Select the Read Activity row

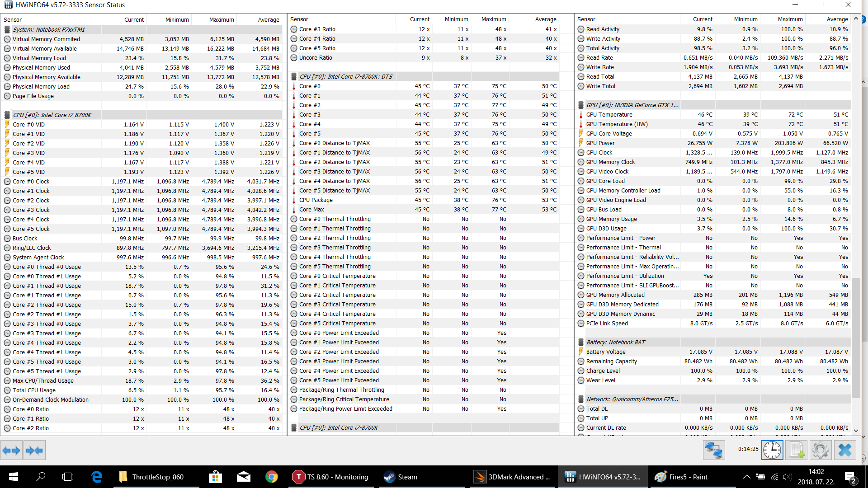pos(714,29)
